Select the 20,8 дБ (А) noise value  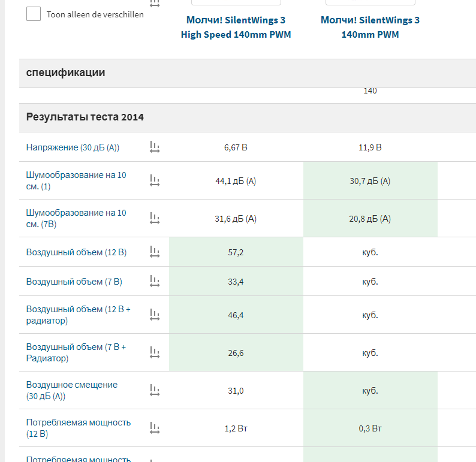point(370,219)
